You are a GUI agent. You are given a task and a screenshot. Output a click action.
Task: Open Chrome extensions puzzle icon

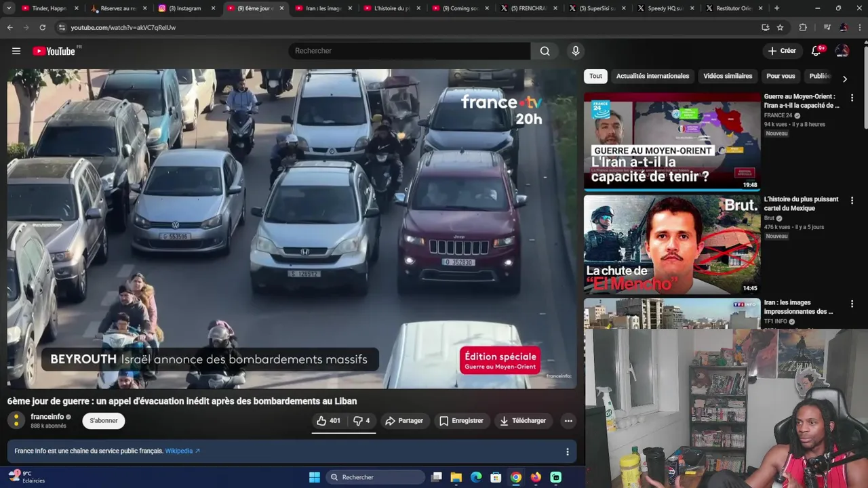pos(803,27)
